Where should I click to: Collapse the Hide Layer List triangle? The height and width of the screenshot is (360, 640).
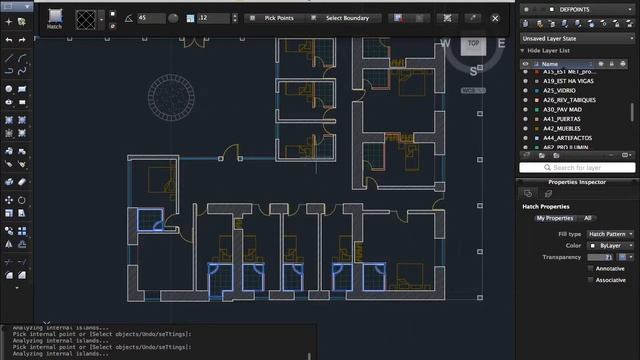[x=522, y=51]
